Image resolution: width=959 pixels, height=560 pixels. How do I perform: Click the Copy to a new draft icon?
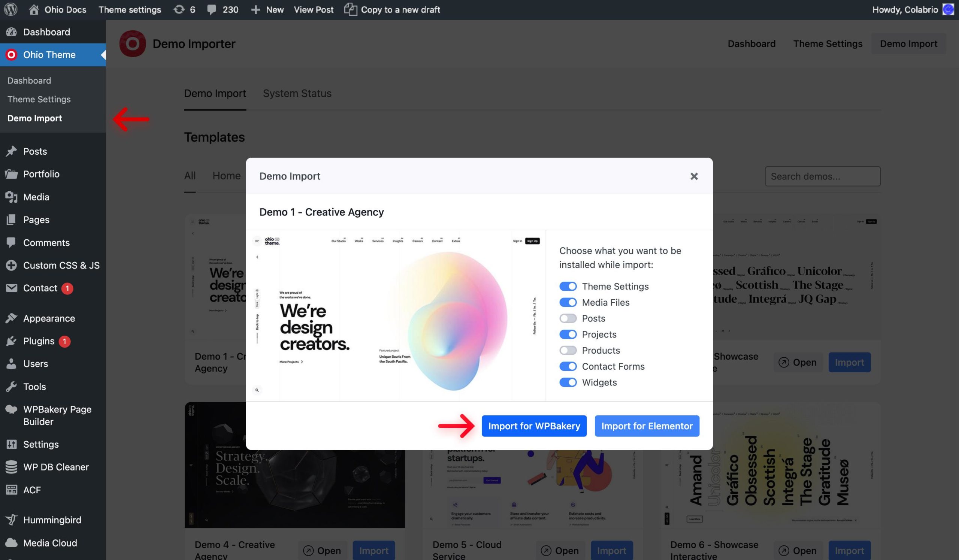[x=351, y=9]
